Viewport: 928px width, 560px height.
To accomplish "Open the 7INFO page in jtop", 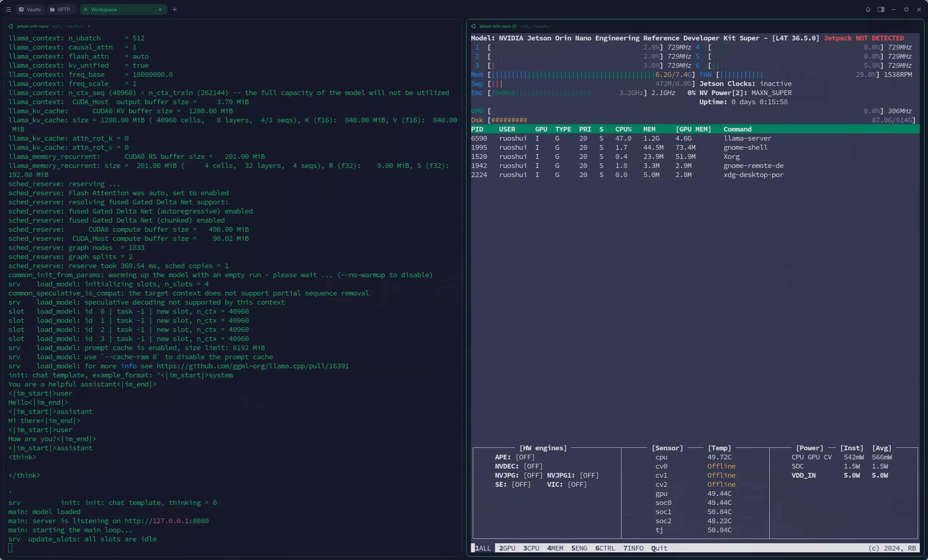I will (x=633, y=548).
